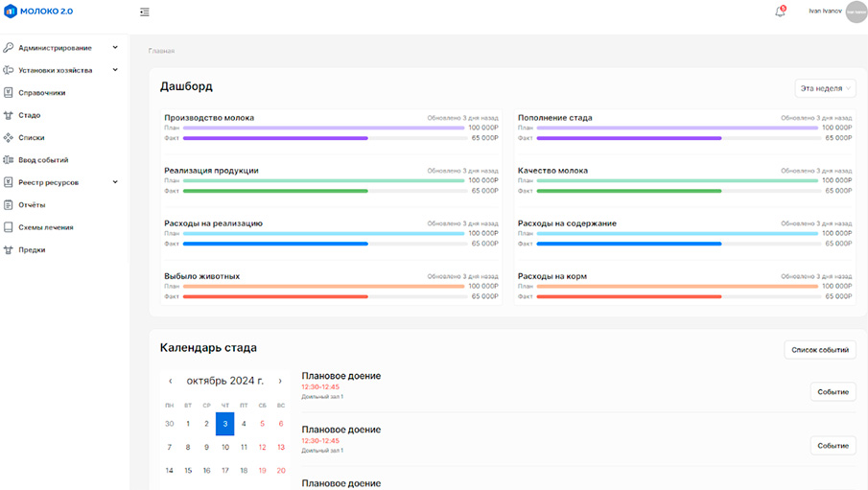The height and width of the screenshot is (490, 868).
Task: Open notifications bell icon
Action: [780, 12]
